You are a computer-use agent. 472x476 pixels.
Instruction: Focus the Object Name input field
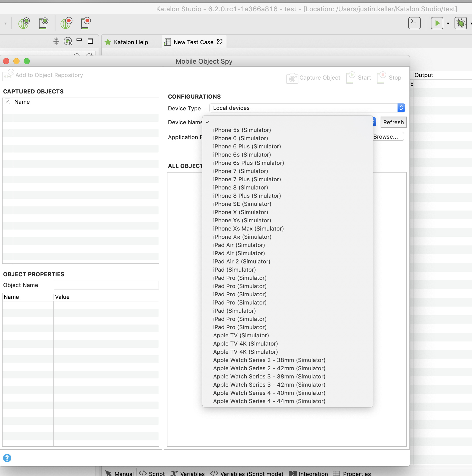click(106, 285)
